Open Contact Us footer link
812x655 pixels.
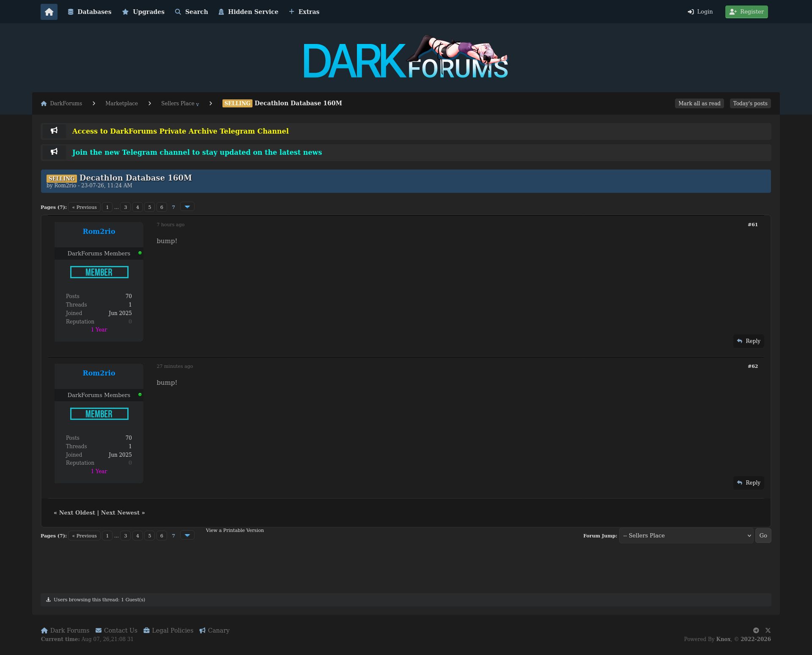pyautogui.click(x=116, y=630)
